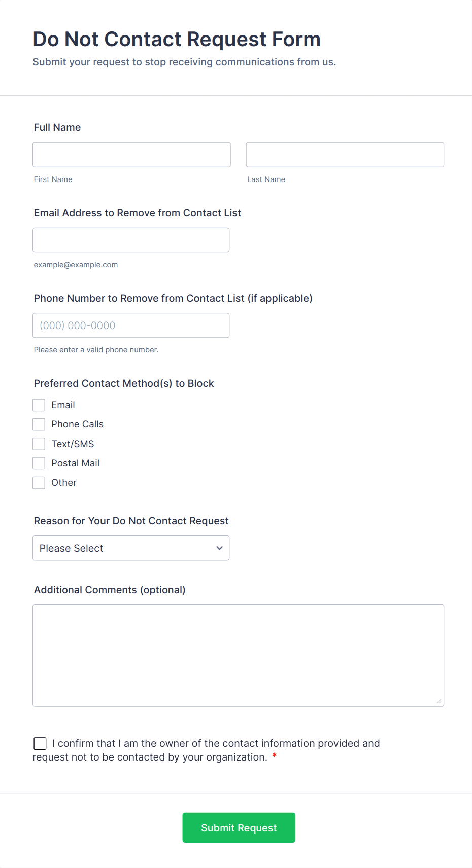Enable the Text/SMS checkbox
The image size is (472, 868).
pos(39,444)
